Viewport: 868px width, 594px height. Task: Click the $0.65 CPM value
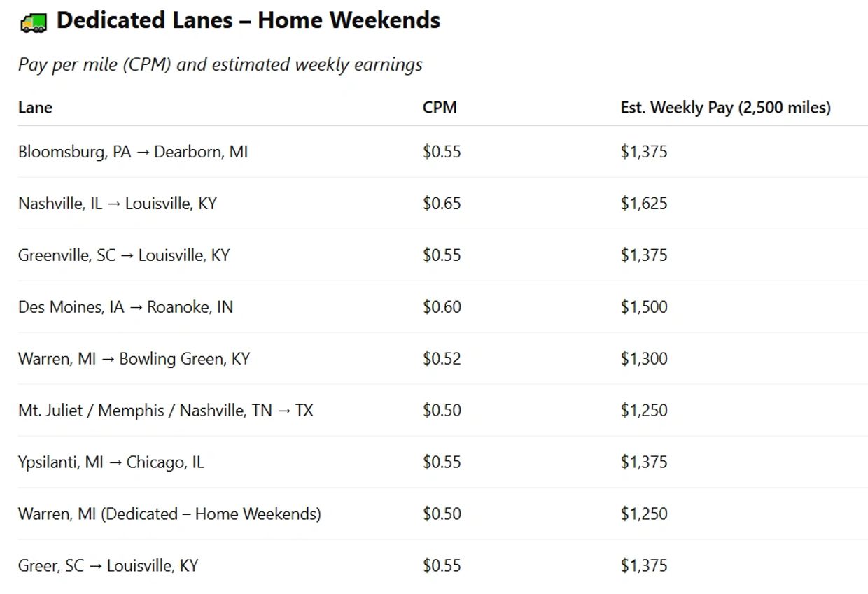[442, 204]
